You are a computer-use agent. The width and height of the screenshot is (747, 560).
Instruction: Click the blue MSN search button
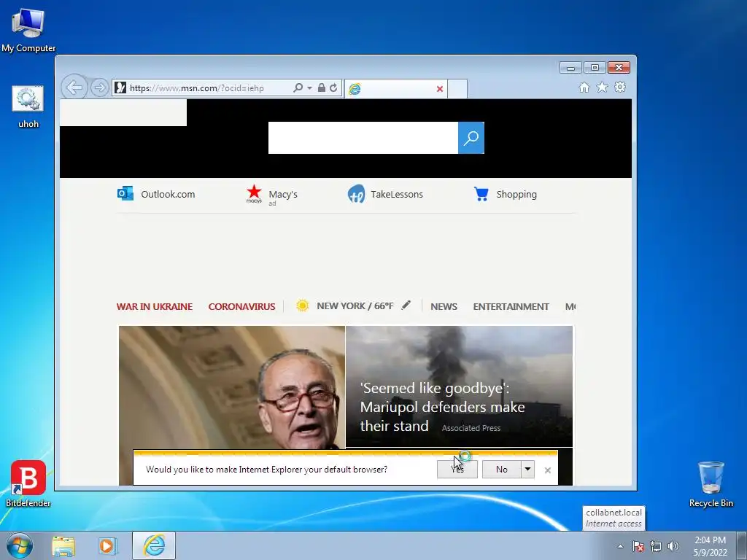tap(471, 138)
